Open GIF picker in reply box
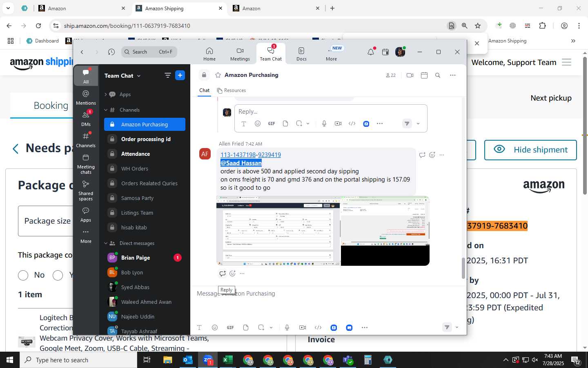Image resolution: width=588 pixels, height=368 pixels. click(x=272, y=123)
